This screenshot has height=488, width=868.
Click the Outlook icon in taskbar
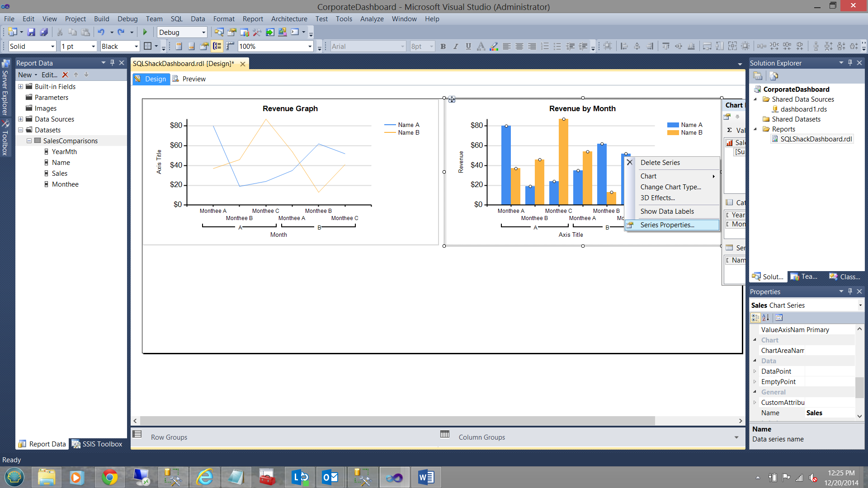point(330,477)
